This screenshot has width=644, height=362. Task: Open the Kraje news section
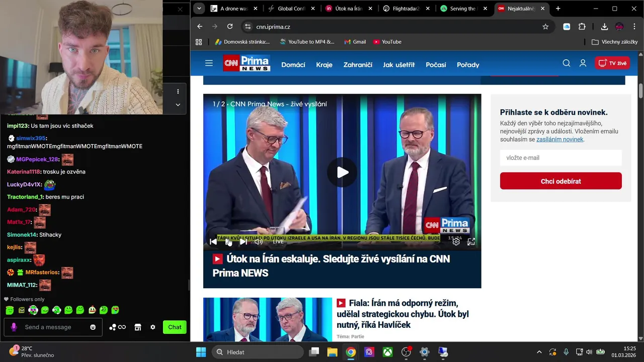click(324, 65)
